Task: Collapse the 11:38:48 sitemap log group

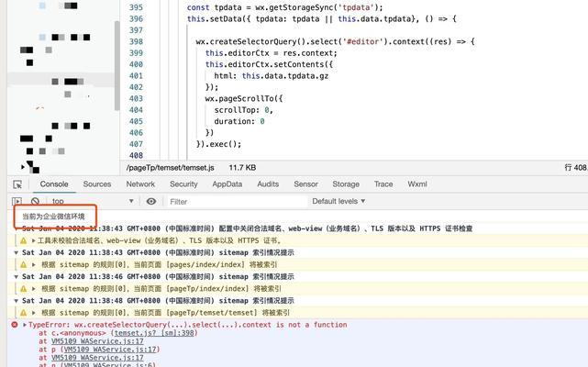Action: [x=17, y=301]
